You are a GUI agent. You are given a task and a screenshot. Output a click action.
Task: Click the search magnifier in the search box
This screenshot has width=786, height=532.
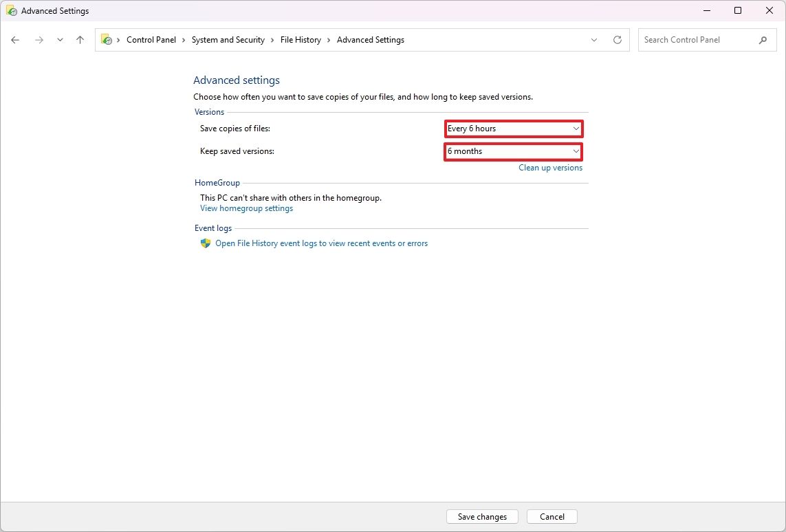click(763, 40)
